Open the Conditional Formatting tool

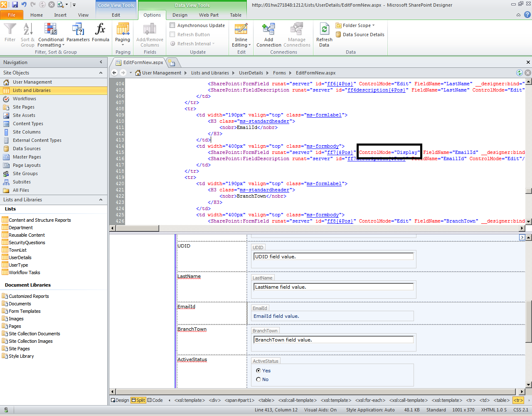pos(51,35)
